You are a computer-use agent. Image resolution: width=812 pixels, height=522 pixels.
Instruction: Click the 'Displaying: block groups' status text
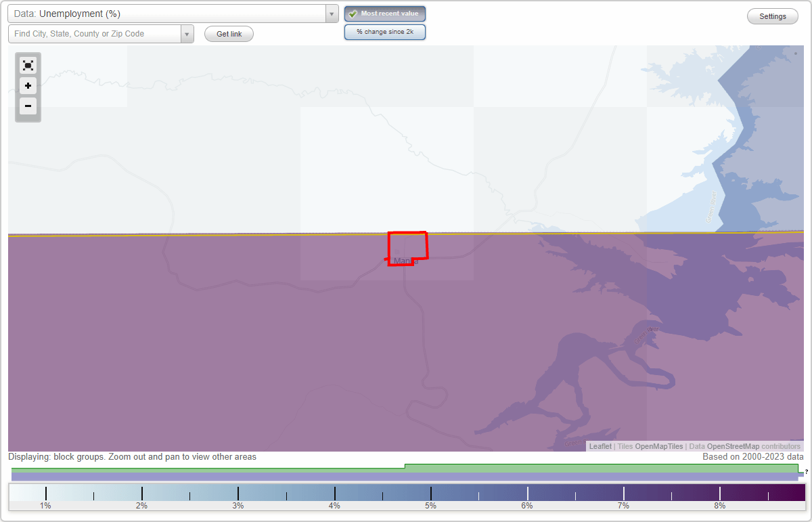(132, 457)
